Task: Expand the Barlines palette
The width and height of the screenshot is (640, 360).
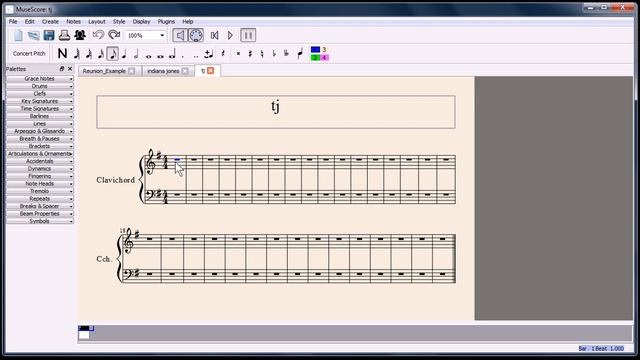Action: tap(40, 116)
